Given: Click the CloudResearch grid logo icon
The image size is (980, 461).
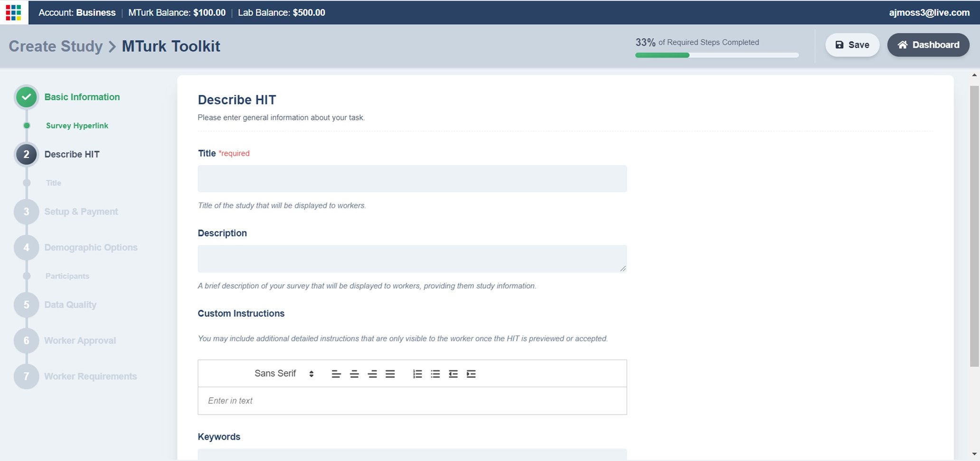Looking at the screenshot, I should click(x=14, y=12).
